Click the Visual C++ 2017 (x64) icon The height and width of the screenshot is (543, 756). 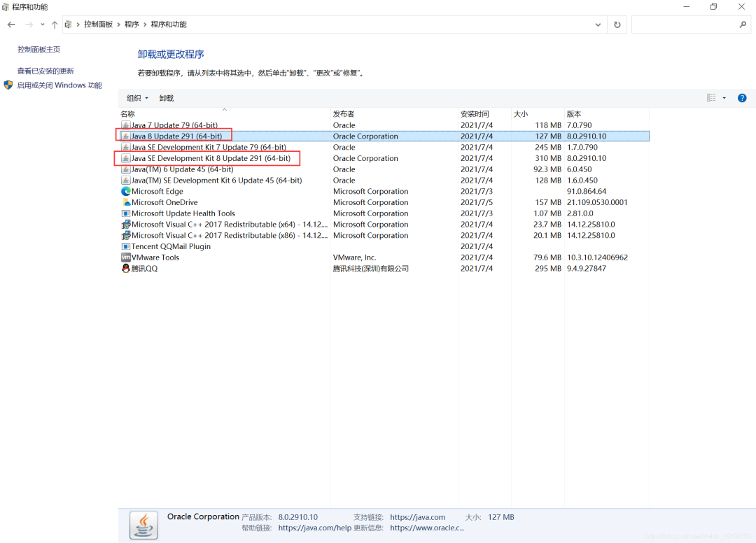[126, 225]
